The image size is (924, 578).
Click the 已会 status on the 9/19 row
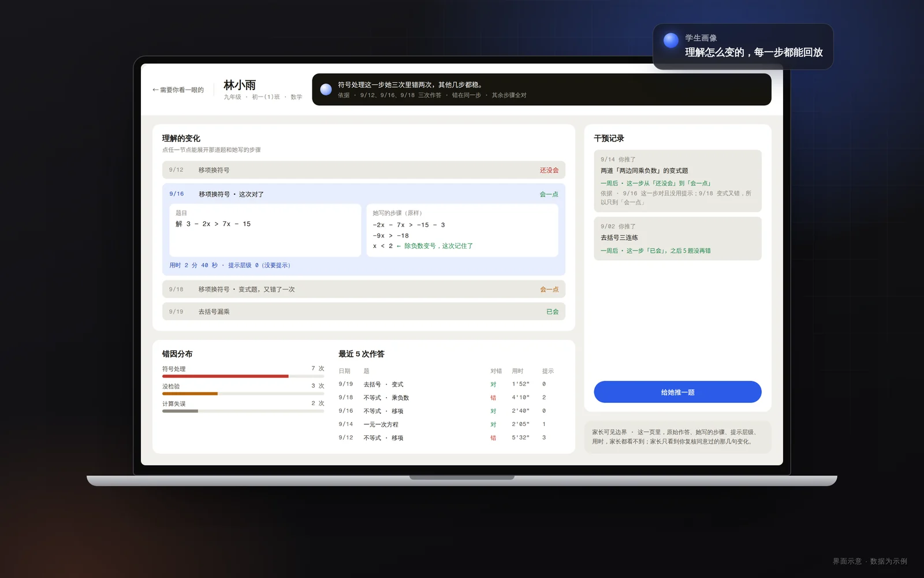[x=553, y=312]
